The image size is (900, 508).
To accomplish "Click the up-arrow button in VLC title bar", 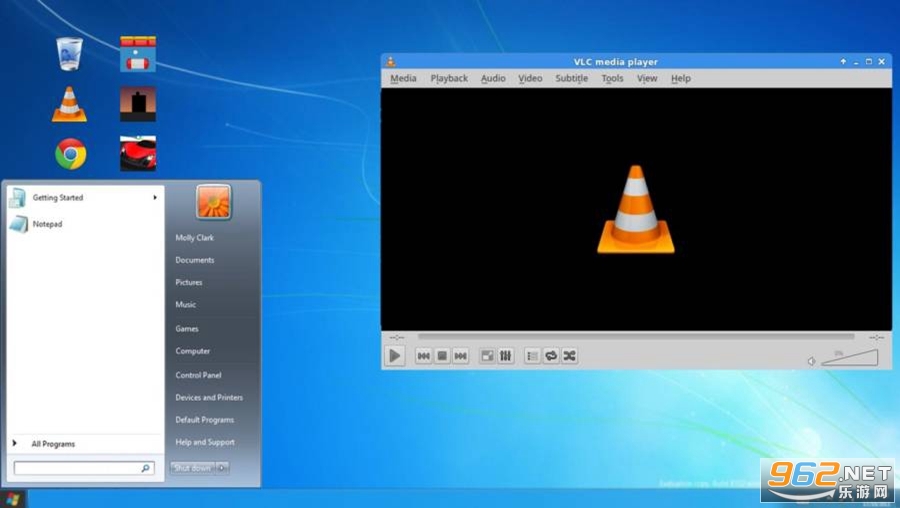I will [843, 61].
